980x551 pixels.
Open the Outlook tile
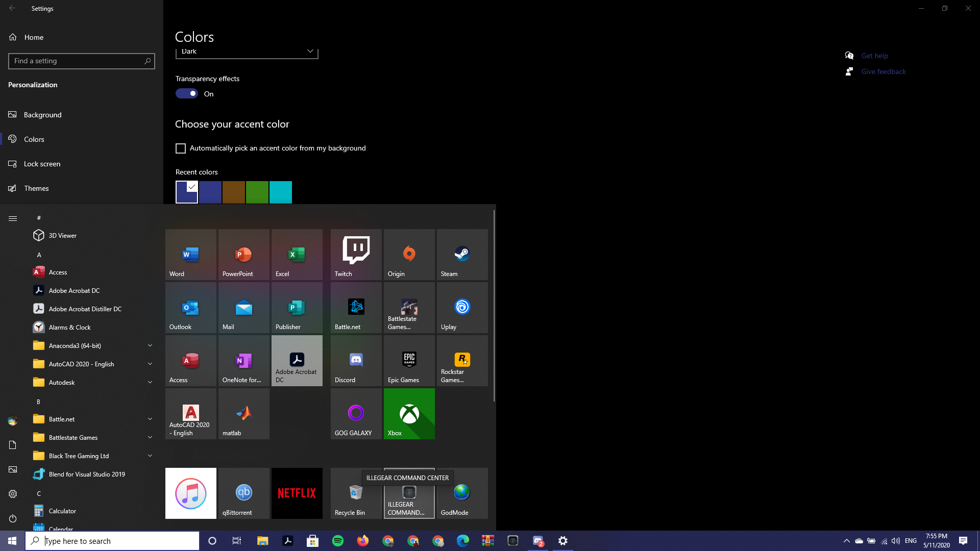pyautogui.click(x=190, y=308)
